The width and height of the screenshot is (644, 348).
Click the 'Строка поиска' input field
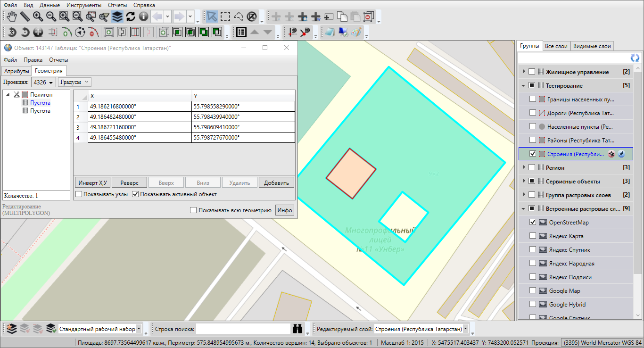pos(243,329)
